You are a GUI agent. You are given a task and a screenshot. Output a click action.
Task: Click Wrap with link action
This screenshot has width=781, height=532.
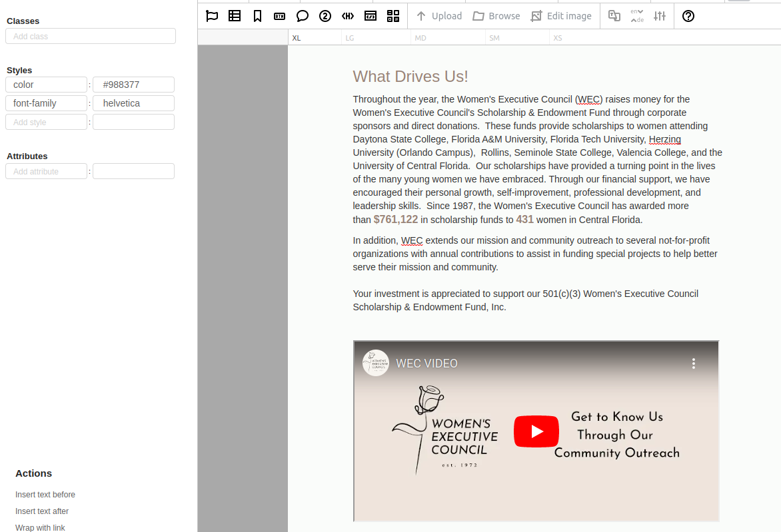click(40, 527)
